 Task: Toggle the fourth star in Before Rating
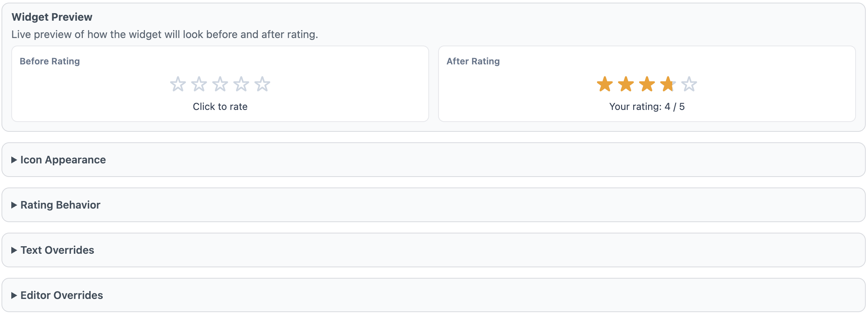pos(241,84)
